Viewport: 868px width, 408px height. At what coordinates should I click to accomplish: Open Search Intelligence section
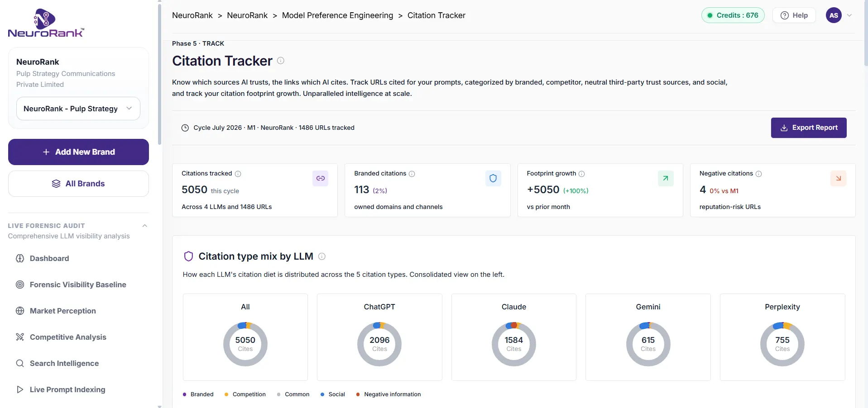point(64,363)
